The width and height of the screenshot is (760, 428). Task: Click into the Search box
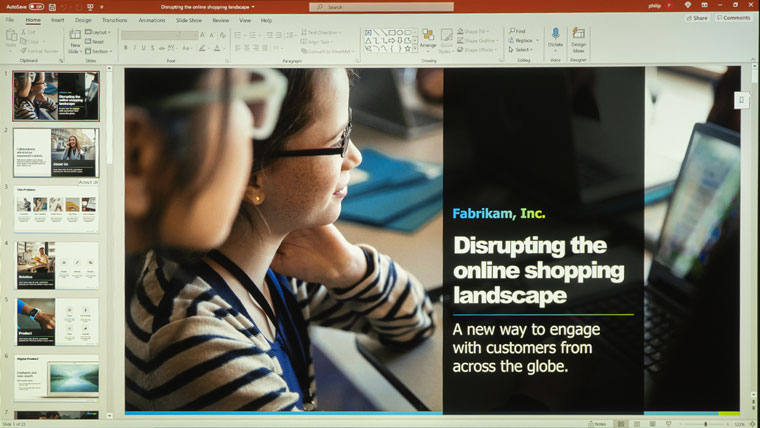pyautogui.click(x=381, y=7)
